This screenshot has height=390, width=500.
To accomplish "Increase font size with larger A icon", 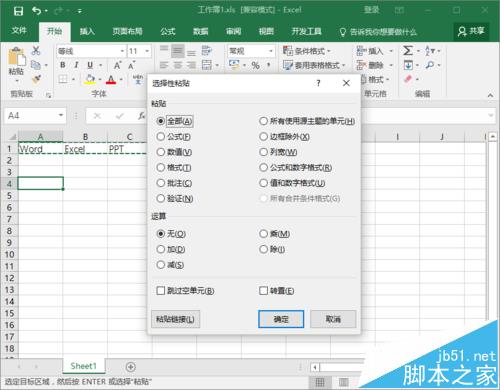I will [x=117, y=65].
